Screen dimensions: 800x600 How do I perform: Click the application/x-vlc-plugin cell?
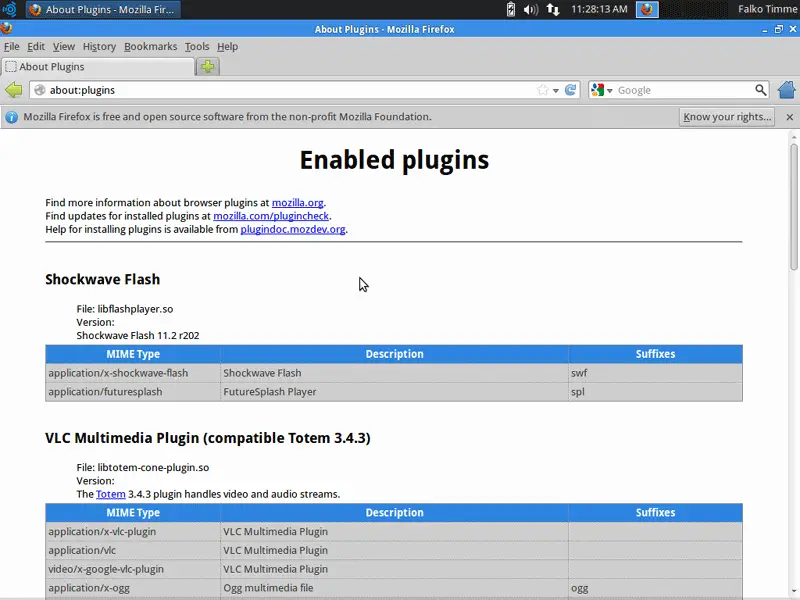pos(133,532)
